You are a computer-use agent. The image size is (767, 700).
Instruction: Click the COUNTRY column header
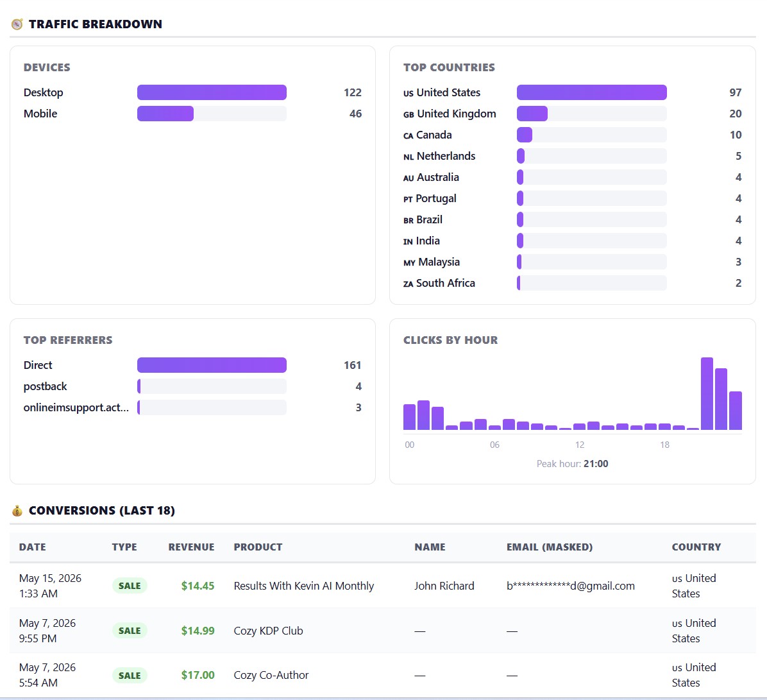696,547
